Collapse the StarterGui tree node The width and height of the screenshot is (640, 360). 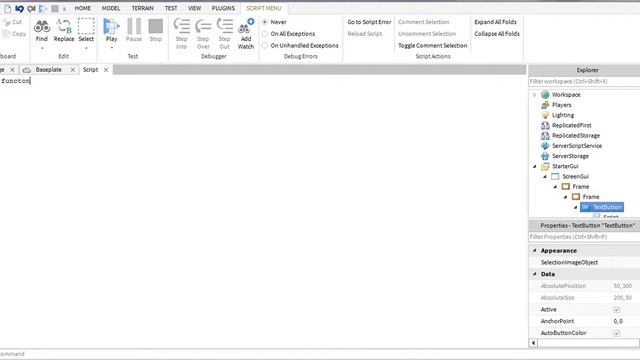pos(534,166)
